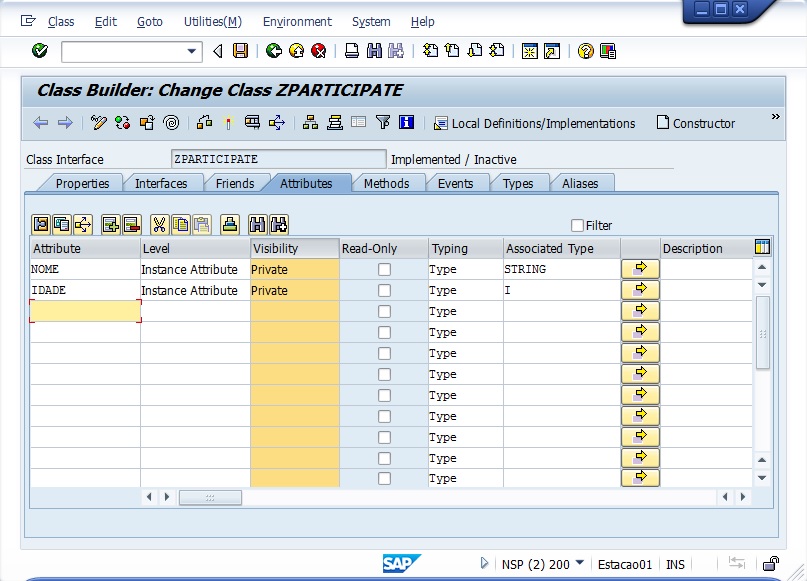Viewport: 807px width, 581px height.
Task: Check Read-Only for the IDADE attribute
Action: tap(384, 291)
